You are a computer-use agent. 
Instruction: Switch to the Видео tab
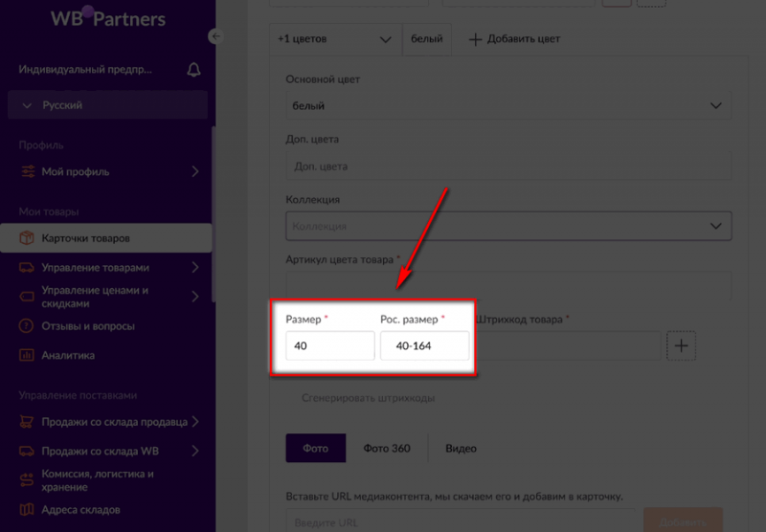point(461,448)
